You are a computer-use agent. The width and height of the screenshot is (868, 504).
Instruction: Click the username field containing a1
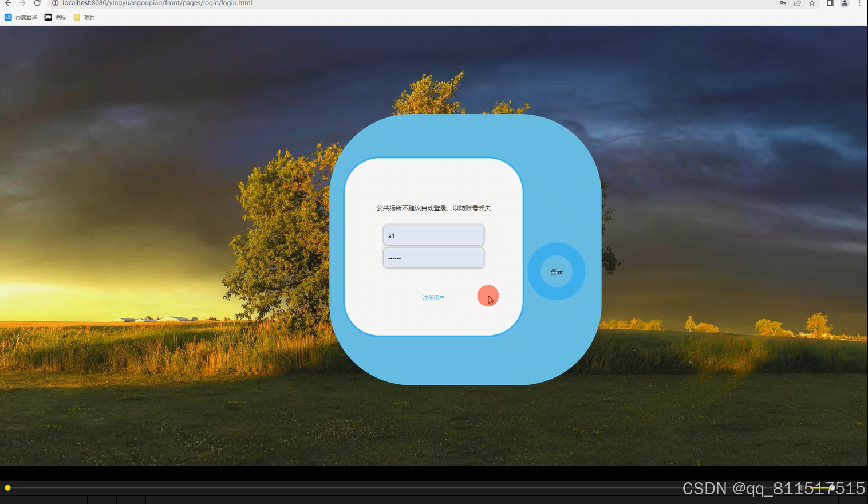[433, 235]
